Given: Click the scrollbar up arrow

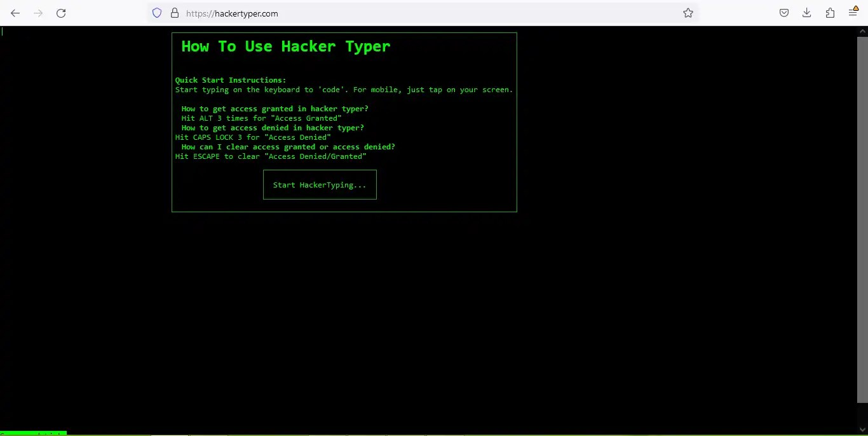Looking at the screenshot, I should (x=862, y=31).
